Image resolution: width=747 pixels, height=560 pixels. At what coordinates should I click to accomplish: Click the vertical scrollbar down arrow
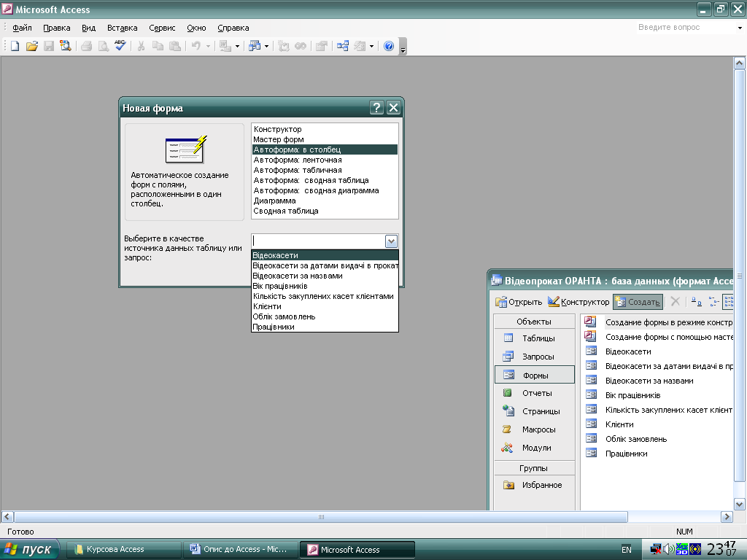(740, 505)
